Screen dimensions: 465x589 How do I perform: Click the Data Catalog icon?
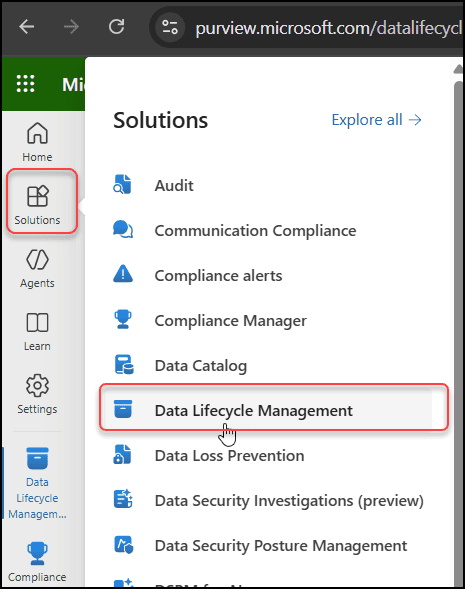pos(124,364)
